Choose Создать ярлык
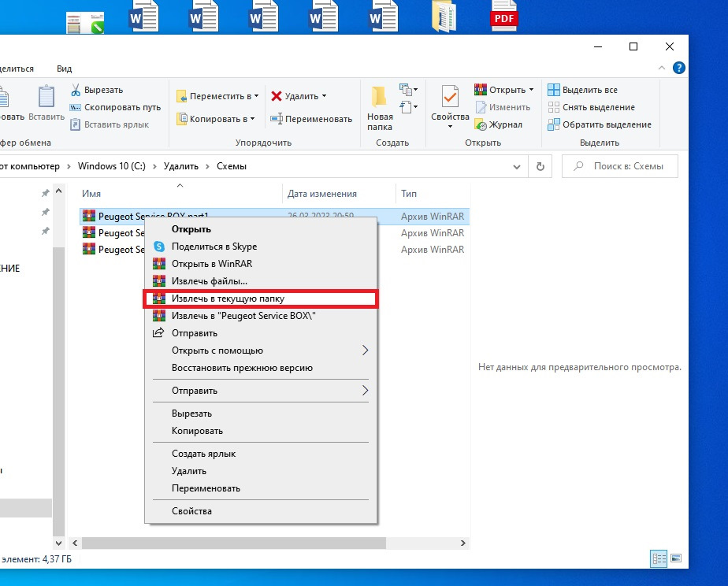The width and height of the screenshot is (728, 586). (261, 454)
